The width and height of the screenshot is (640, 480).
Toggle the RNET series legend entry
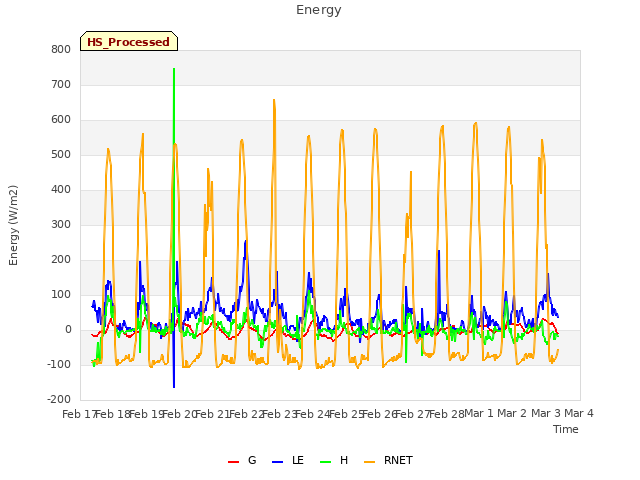388,460
